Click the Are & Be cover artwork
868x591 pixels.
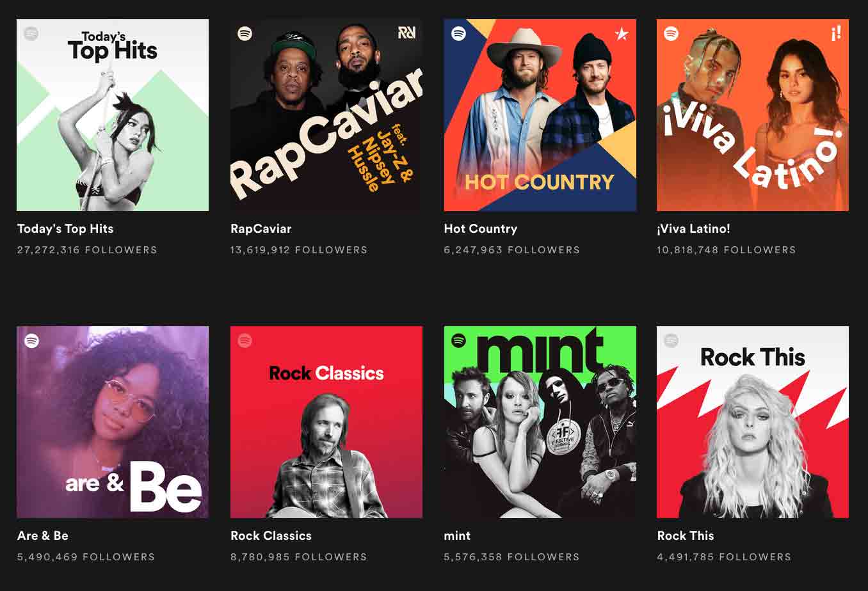[x=113, y=422]
